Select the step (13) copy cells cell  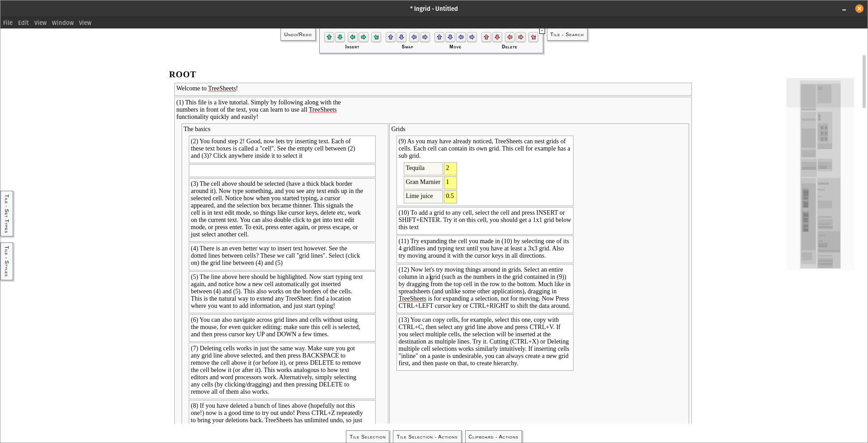(485, 342)
